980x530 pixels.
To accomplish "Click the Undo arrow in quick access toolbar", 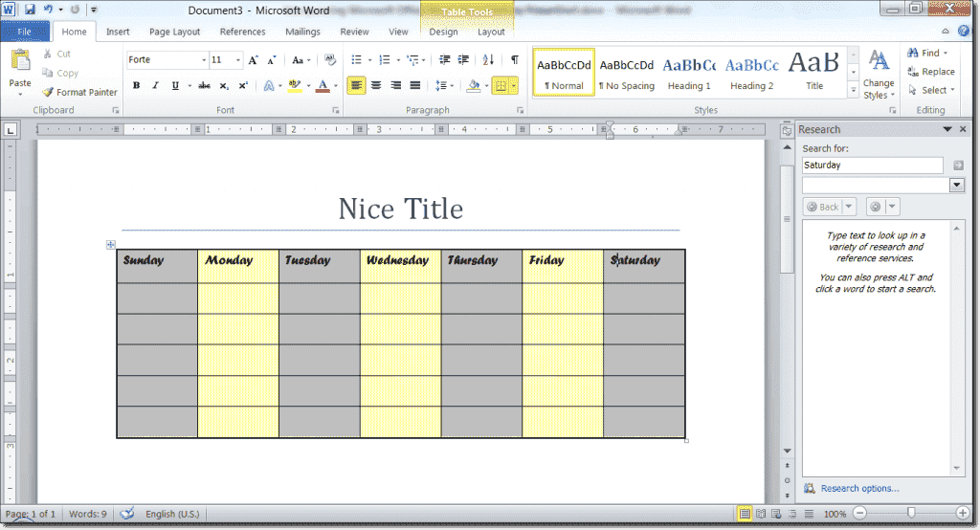I will click(48, 10).
